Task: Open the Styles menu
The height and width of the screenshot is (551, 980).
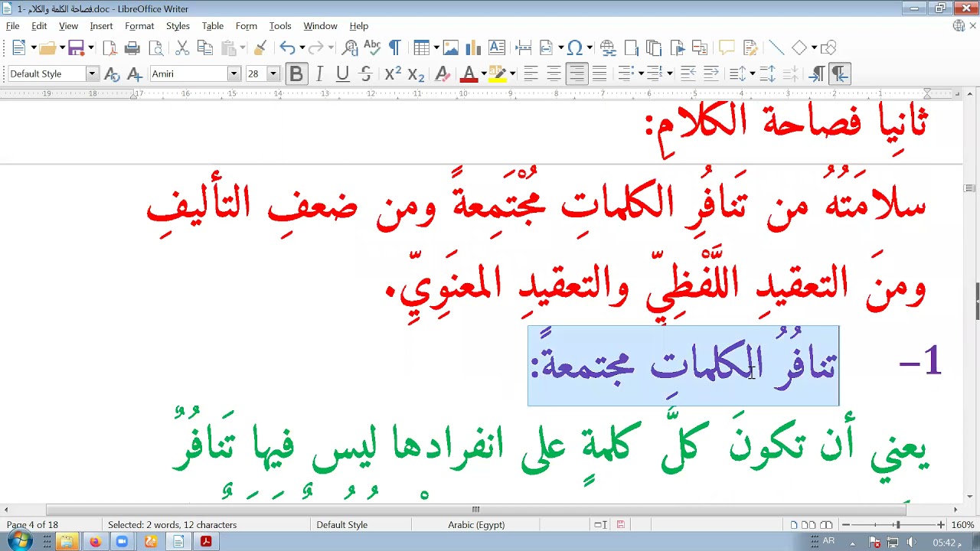Action: click(x=178, y=26)
